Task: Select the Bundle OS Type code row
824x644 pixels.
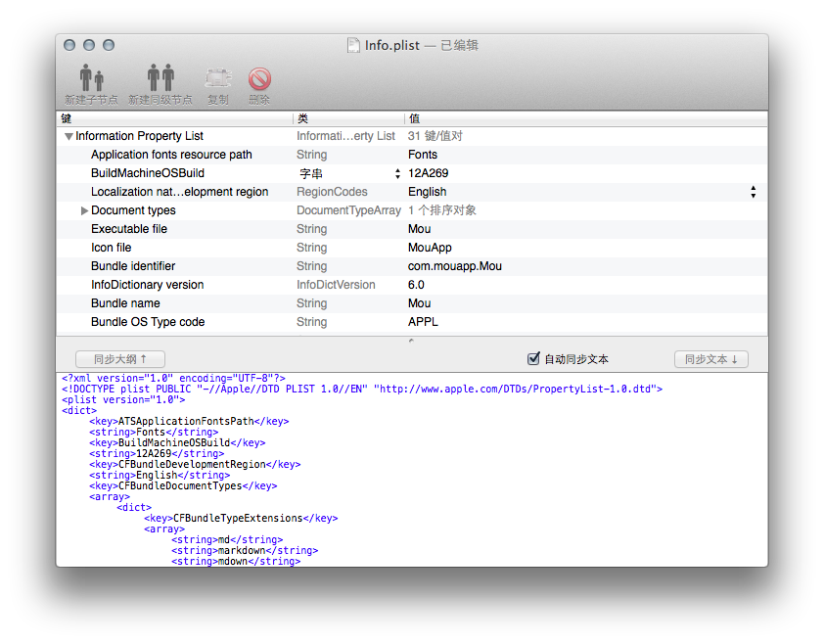Action: tap(412, 322)
